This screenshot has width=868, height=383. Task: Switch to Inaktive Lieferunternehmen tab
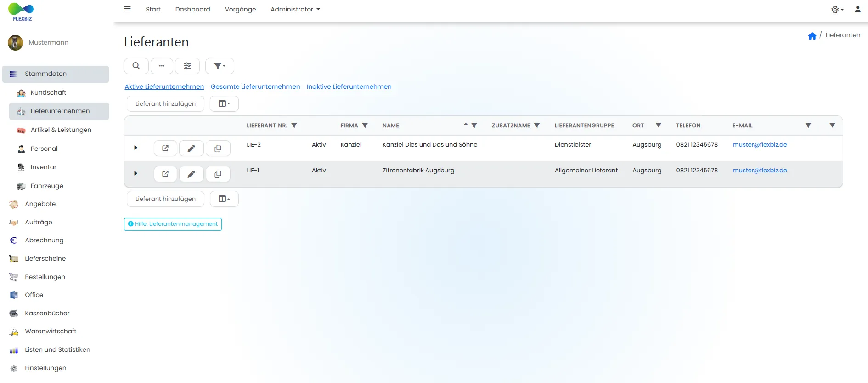coord(349,86)
